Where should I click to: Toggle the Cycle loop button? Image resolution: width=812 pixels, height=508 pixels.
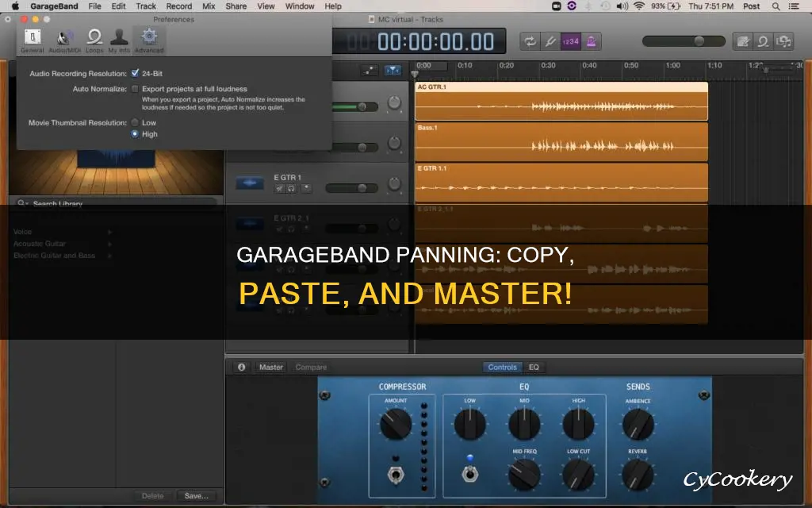click(530, 41)
